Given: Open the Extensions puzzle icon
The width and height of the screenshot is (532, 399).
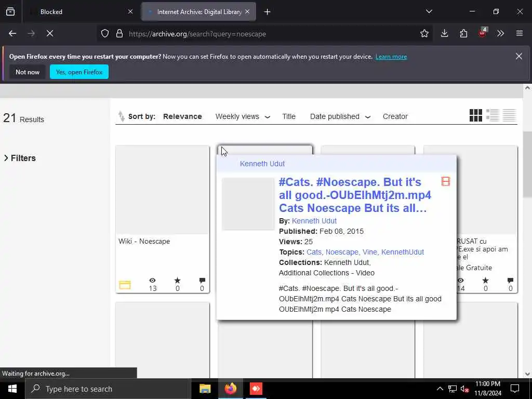Looking at the screenshot, I should 463,34.
